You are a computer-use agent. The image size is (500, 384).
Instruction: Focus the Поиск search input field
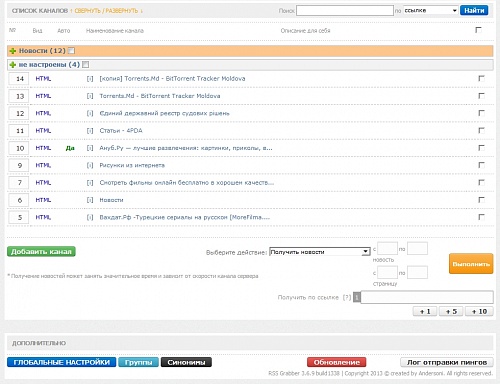click(x=345, y=10)
